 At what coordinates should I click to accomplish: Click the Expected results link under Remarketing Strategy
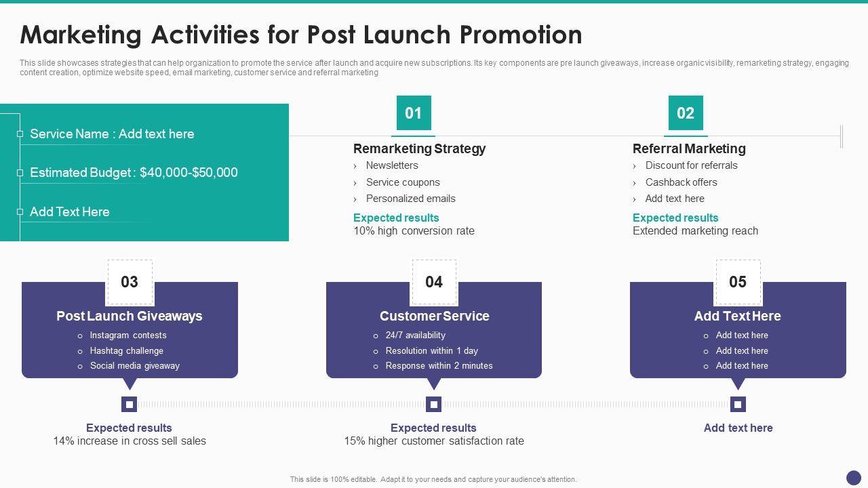point(396,218)
